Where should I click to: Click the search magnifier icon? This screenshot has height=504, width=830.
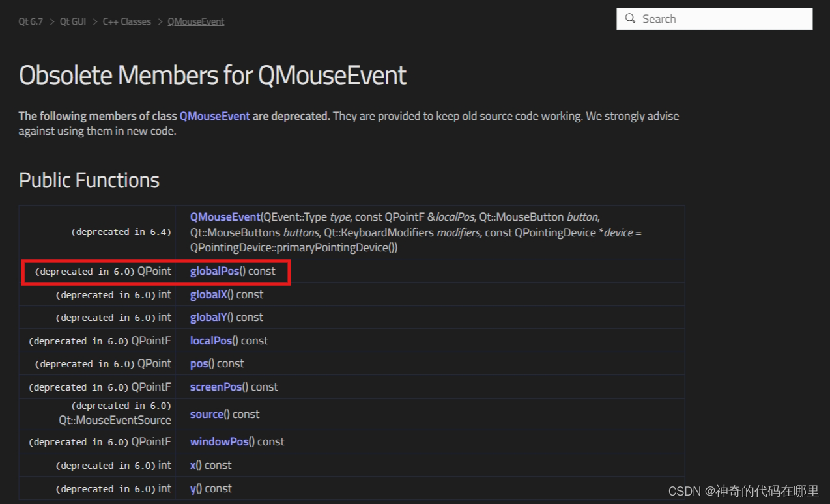(x=629, y=19)
